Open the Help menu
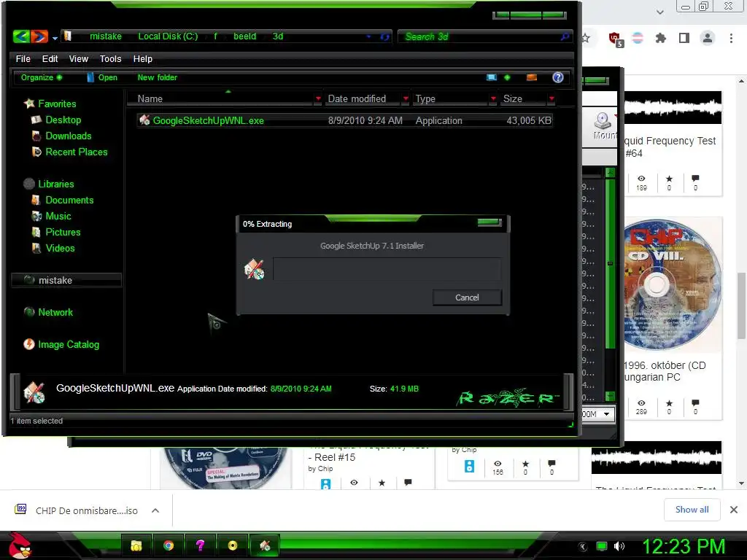 142,58
